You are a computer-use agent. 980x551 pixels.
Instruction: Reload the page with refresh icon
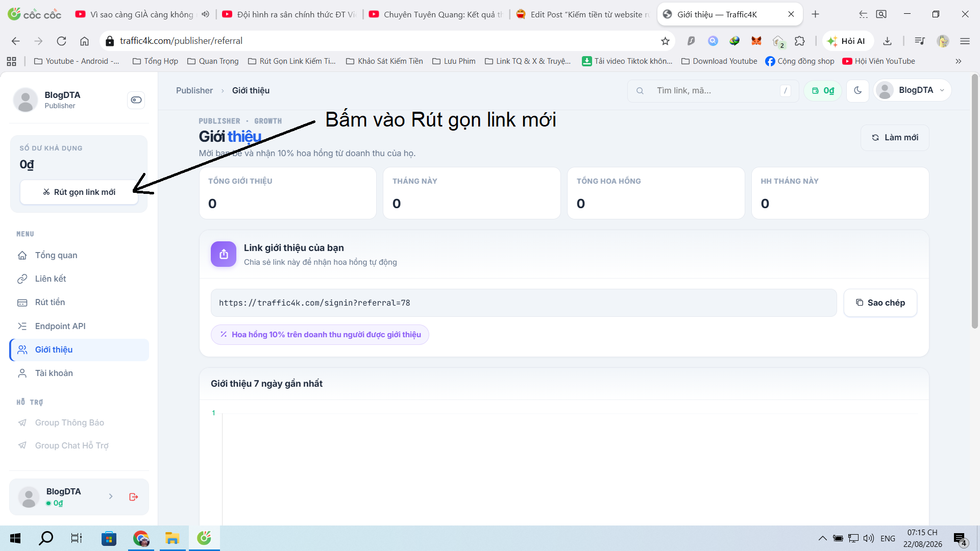61,41
